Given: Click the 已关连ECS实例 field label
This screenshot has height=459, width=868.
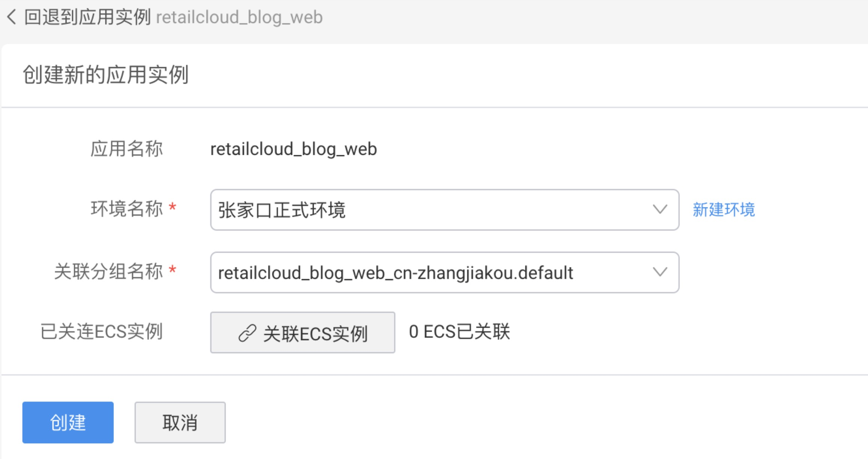Looking at the screenshot, I should [x=102, y=332].
